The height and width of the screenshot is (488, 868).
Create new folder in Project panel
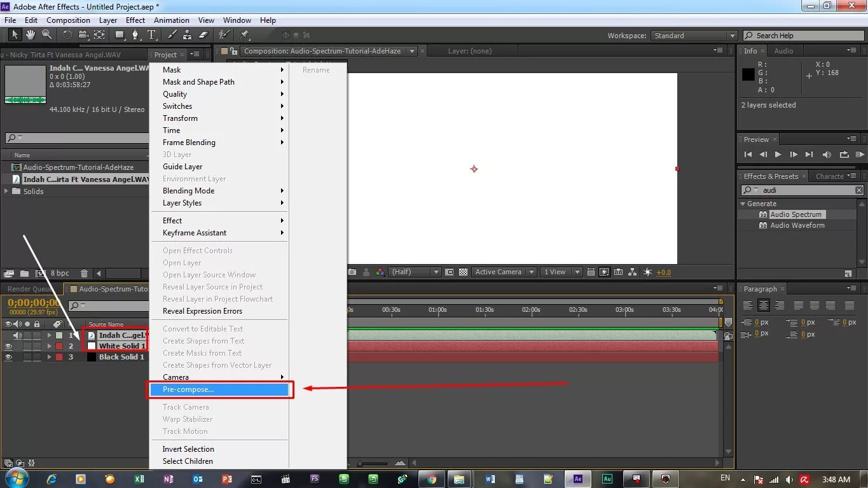point(24,274)
